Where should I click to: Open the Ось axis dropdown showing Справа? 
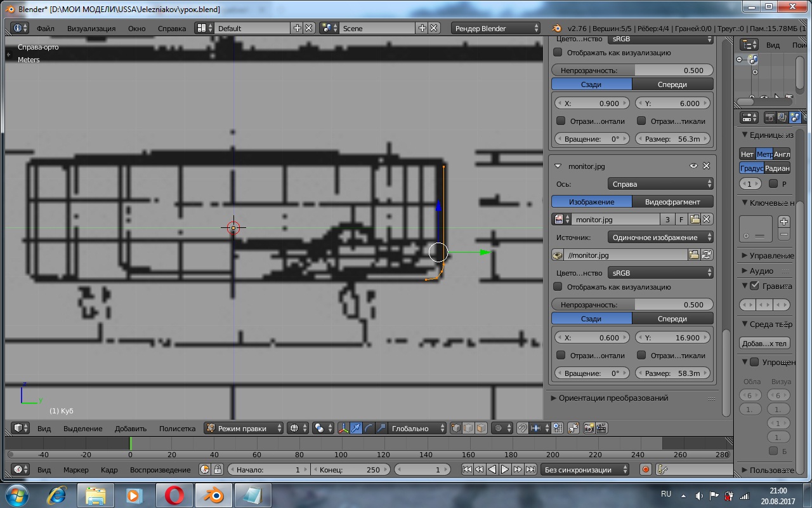point(660,184)
